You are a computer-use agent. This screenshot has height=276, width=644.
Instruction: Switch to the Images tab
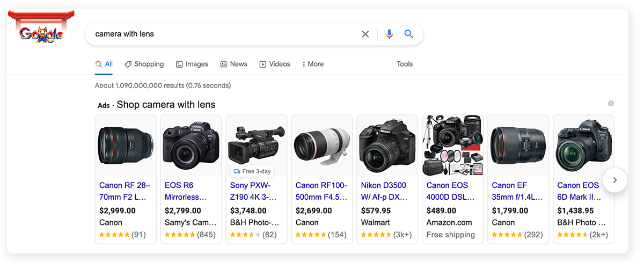click(x=192, y=64)
